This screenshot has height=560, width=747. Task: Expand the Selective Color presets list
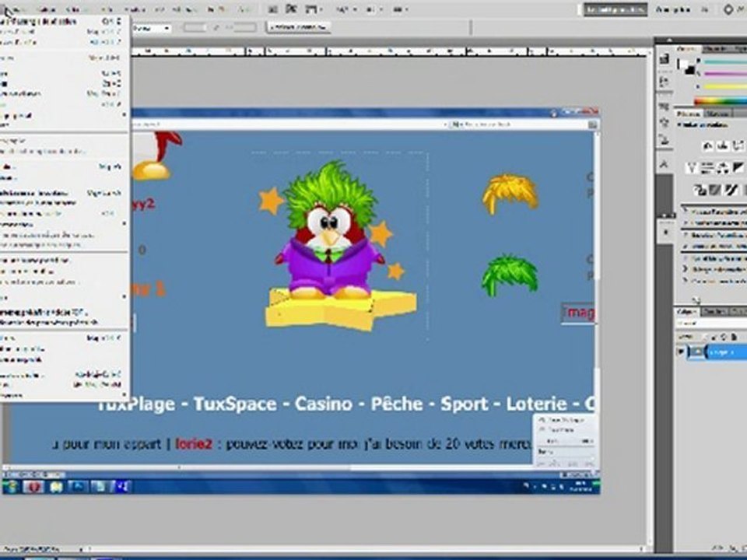tap(686, 281)
